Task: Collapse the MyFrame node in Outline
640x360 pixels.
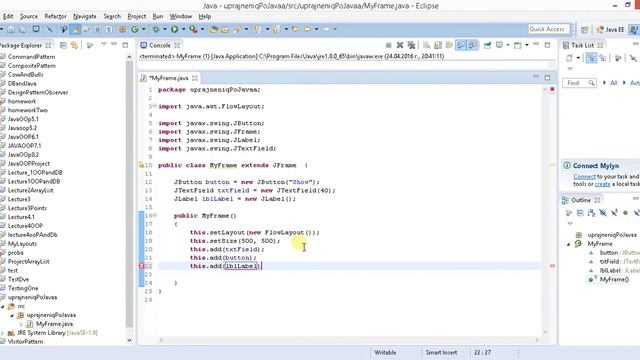Action: [x=569, y=244]
